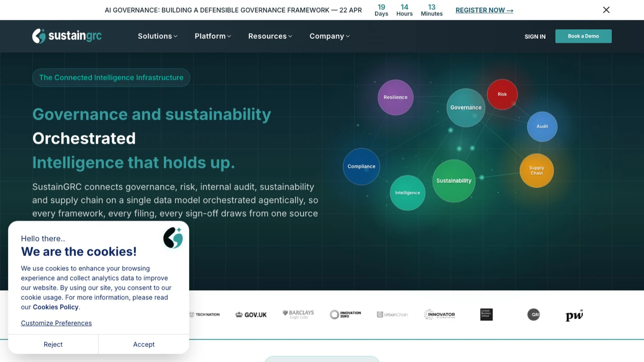Click SIGN IN in the navigation bar
This screenshot has width=644, height=362.
point(535,36)
